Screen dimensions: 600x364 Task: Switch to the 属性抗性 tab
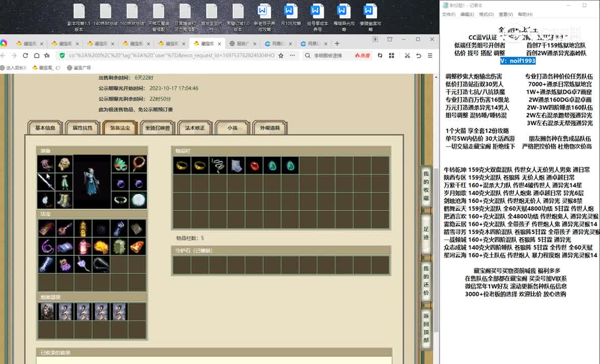82,128
